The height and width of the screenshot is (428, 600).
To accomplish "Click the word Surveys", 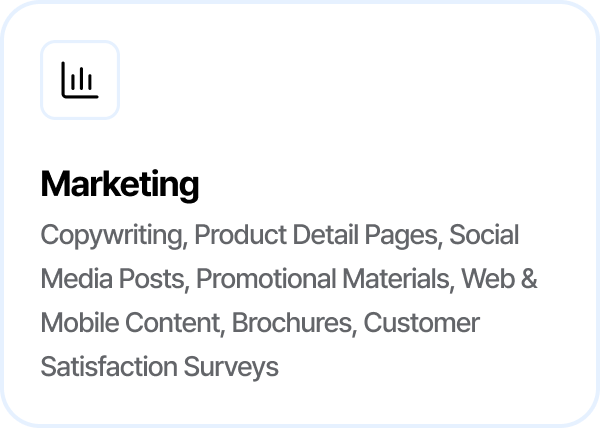I will click(232, 368).
